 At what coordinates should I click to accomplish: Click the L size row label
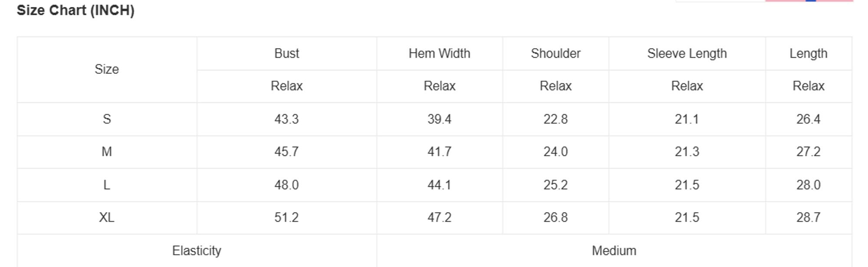click(107, 185)
